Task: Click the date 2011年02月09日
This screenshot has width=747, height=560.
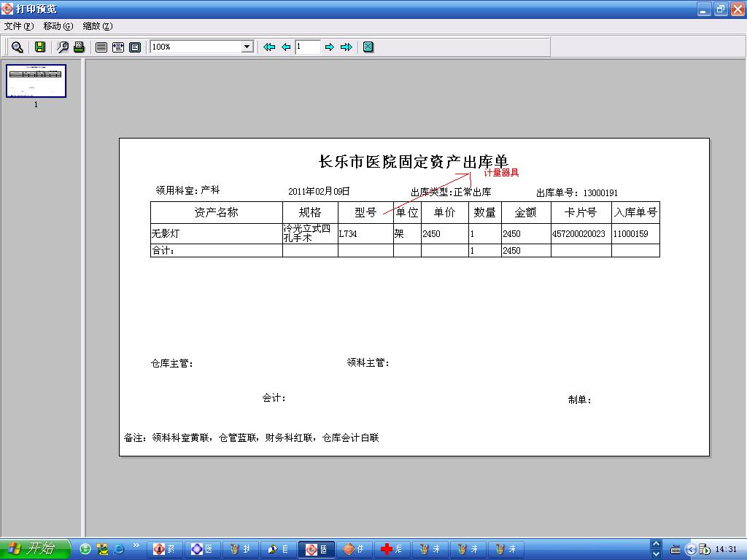Action: (319, 192)
